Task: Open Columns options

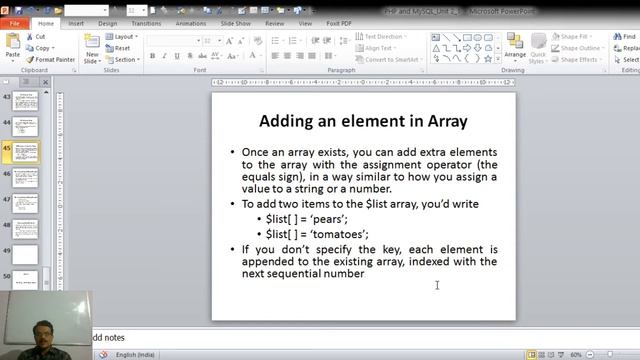Action: point(330,56)
